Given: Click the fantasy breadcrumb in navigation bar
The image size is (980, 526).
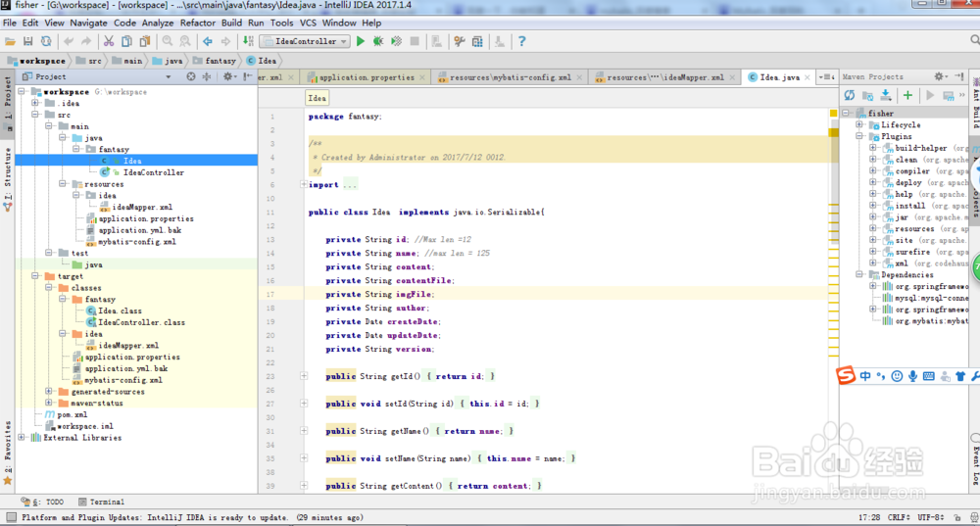Looking at the screenshot, I should click(215, 61).
